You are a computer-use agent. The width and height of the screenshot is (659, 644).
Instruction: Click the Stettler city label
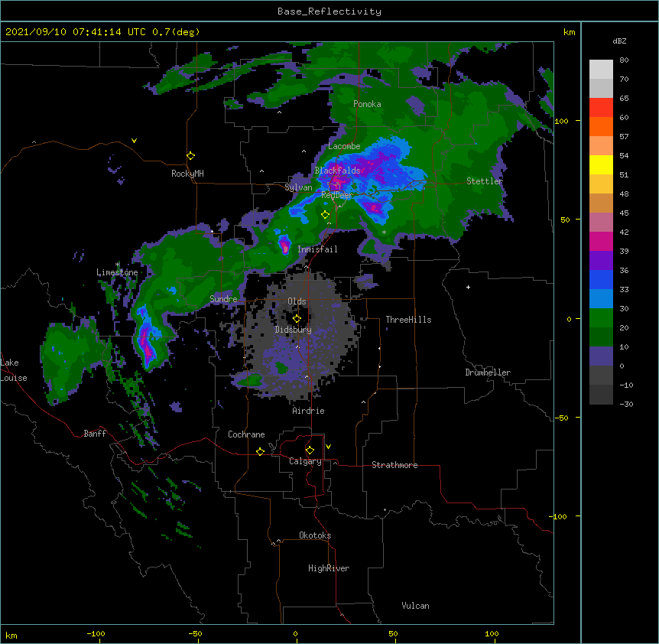[485, 181]
